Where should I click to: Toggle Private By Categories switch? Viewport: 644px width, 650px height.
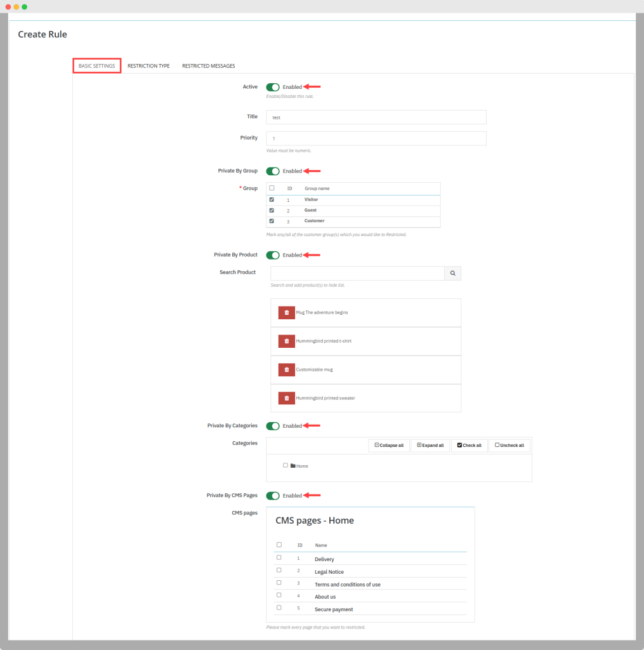click(273, 426)
